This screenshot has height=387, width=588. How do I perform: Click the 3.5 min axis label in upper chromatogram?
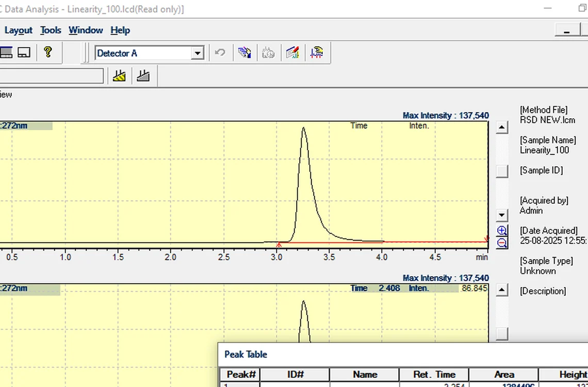[x=329, y=257]
